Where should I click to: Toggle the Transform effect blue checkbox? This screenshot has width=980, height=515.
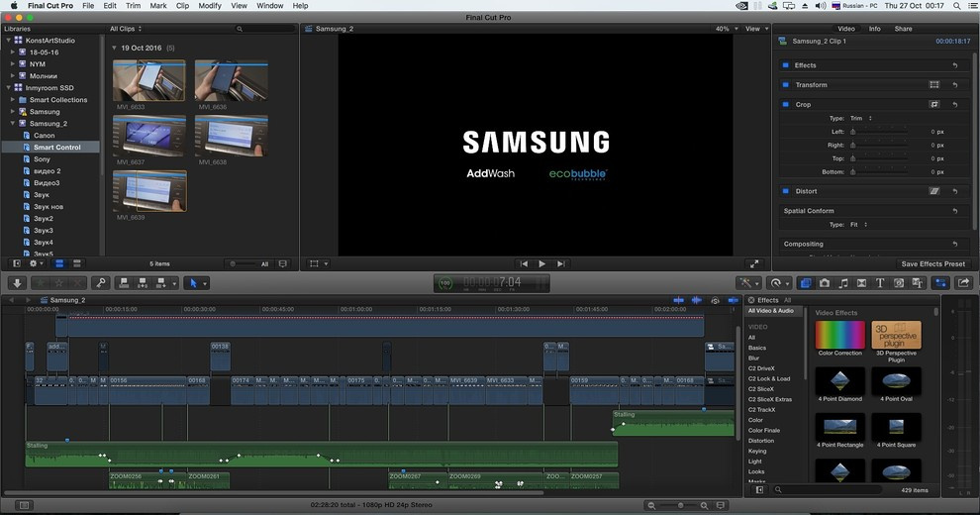786,85
